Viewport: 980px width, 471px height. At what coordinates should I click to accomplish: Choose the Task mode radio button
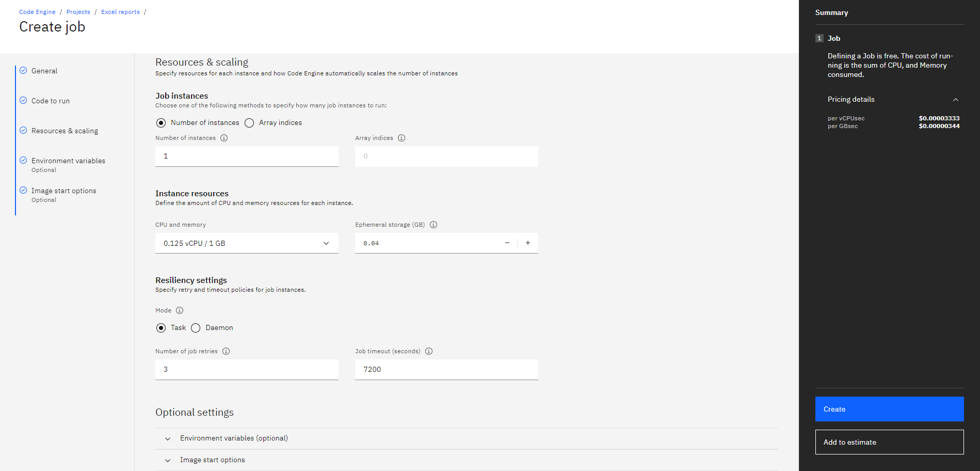161,328
